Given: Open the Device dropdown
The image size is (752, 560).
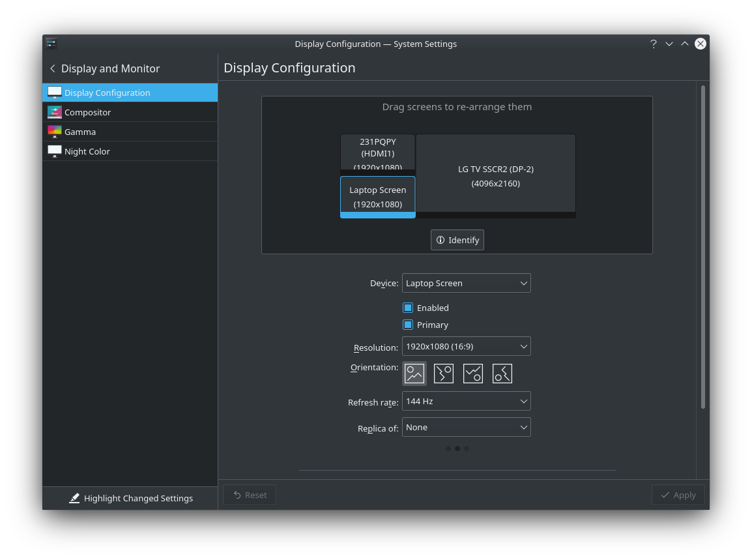Looking at the screenshot, I should 466,283.
